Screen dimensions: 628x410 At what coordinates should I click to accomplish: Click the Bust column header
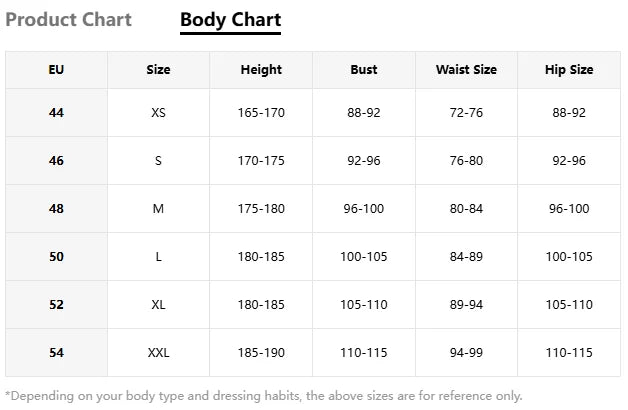pos(364,70)
